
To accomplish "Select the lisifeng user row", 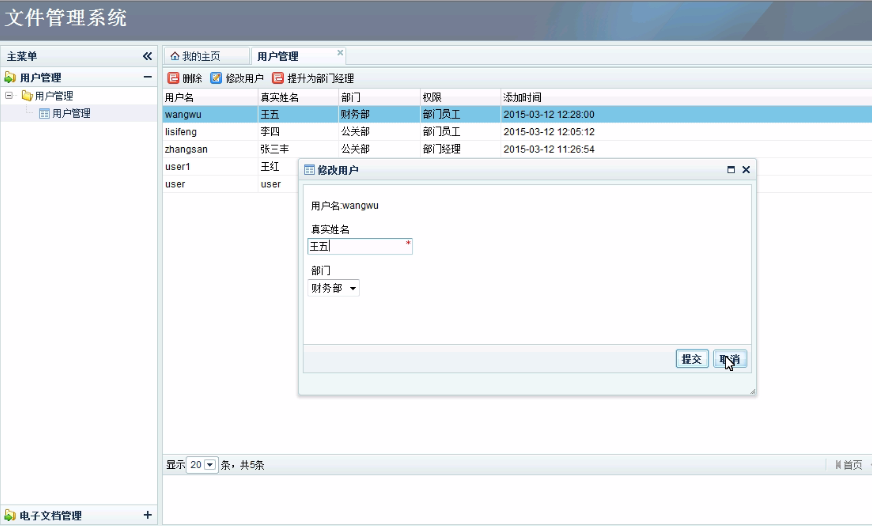I will click(x=517, y=132).
